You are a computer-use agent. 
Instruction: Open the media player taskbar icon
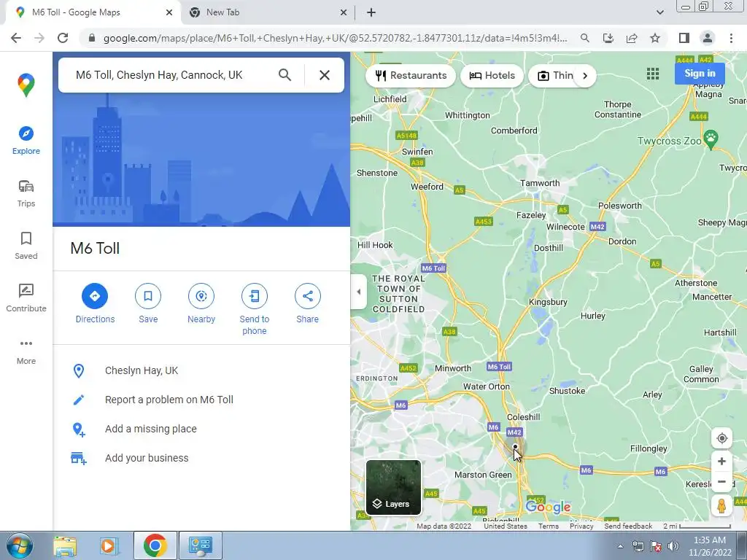(x=108, y=545)
